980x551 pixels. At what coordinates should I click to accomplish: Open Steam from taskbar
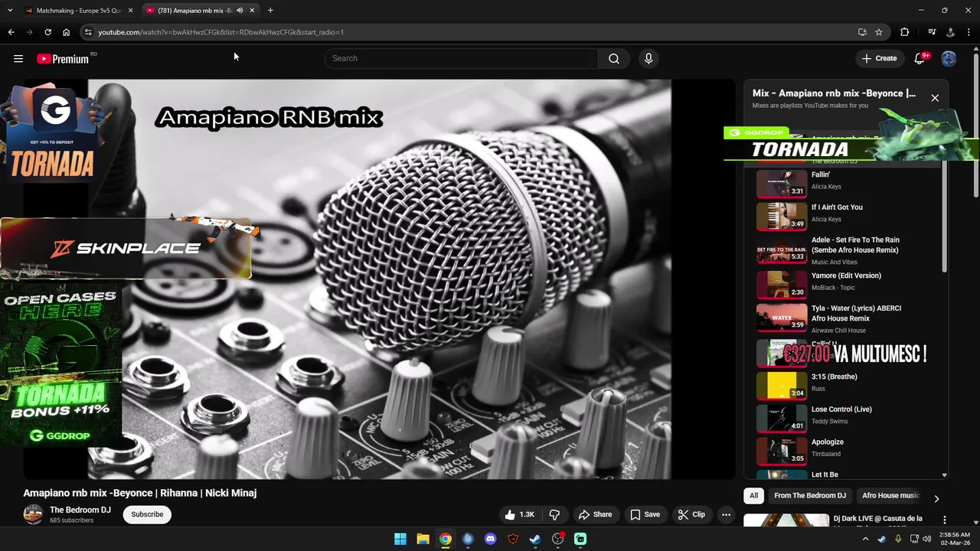(x=535, y=539)
